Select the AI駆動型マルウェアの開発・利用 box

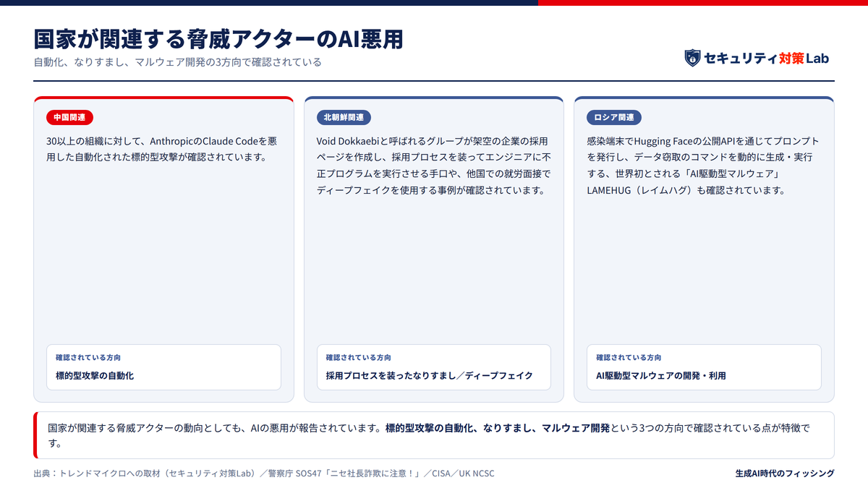[x=704, y=367]
